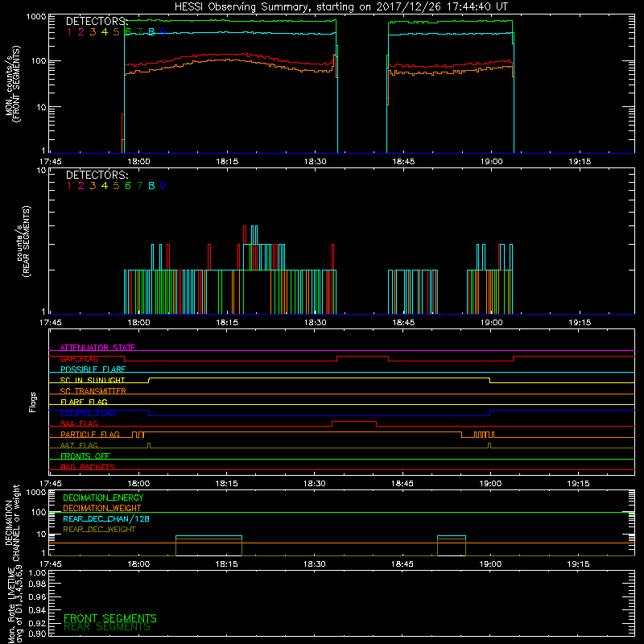
Task: Pick the 100 y-axis value on the decimation plot
Action: coord(39,512)
